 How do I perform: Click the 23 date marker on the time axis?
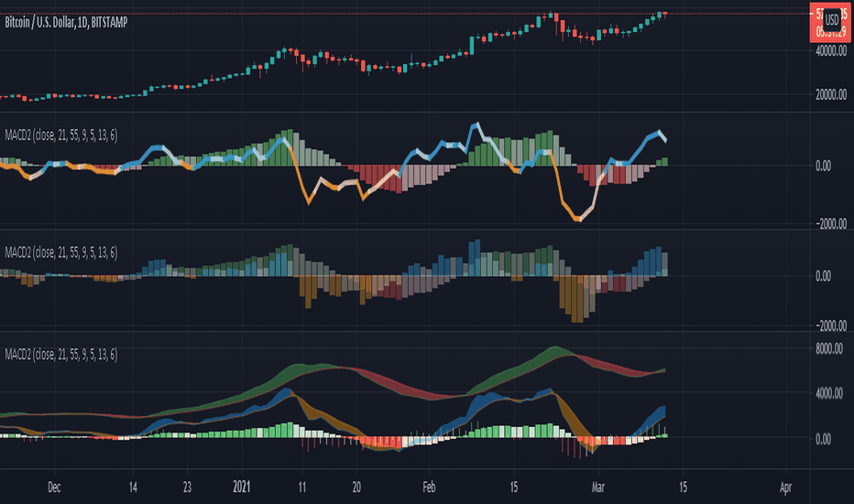point(187,488)
